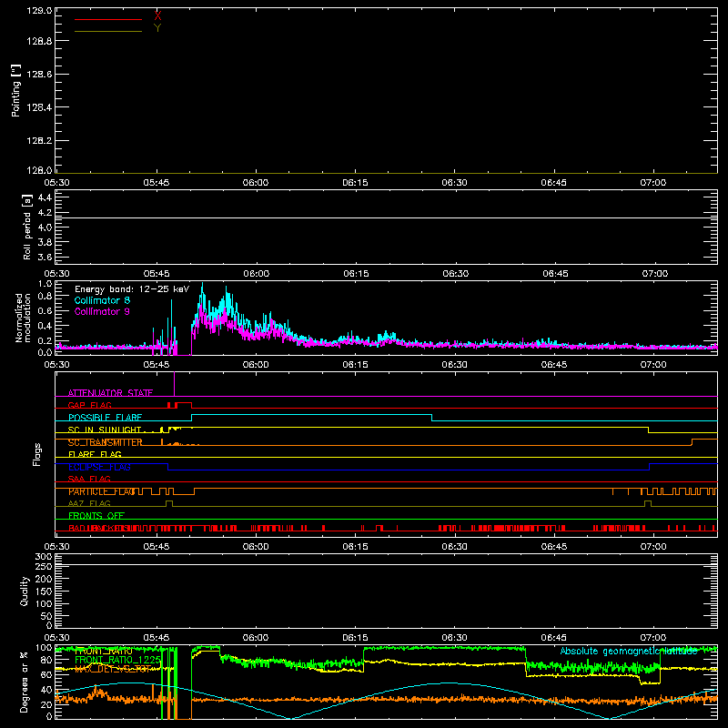Click the Absolute geomagnetic latitude label

(x=629, y=652)
